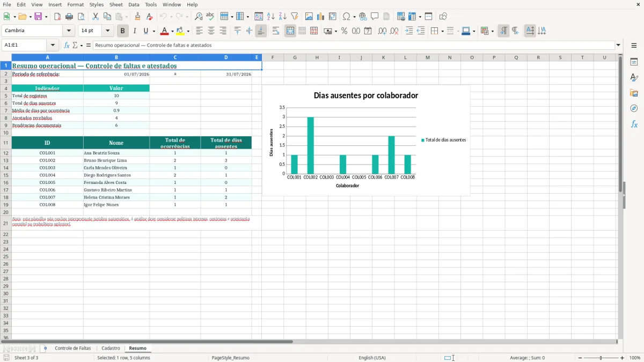Viewport: 644px width, 362px height.
Task: Click 100% zoom level in status bar
Action: 635,358
